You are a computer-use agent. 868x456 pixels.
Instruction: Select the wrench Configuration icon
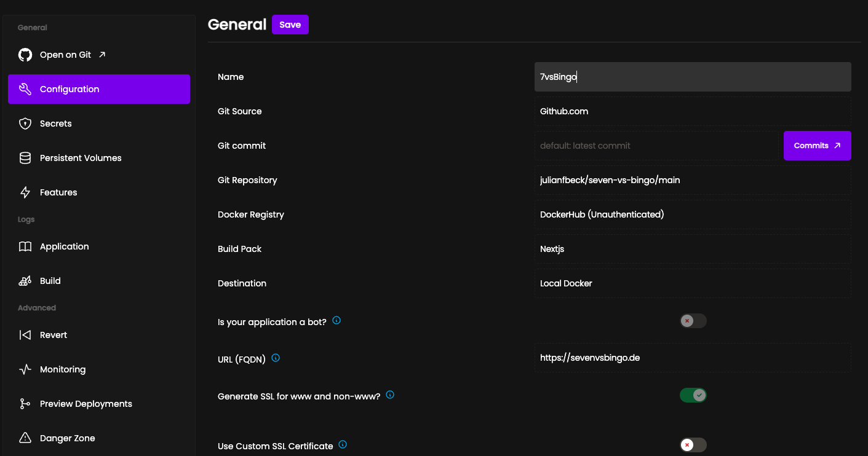click(x=25, y=88)
